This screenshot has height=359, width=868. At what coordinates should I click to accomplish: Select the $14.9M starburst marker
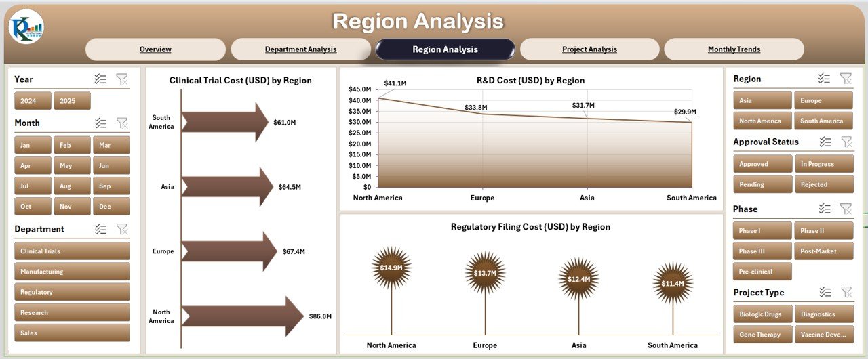(x=391, y=268)
